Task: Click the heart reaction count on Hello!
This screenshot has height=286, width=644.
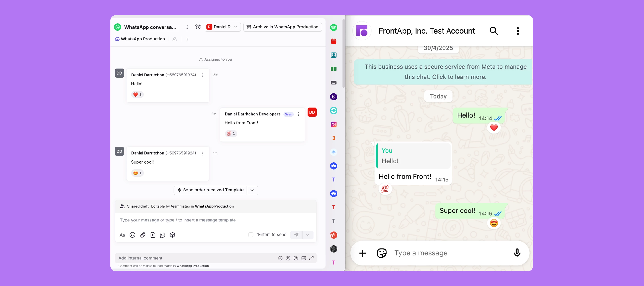Action: click(138, 95)
